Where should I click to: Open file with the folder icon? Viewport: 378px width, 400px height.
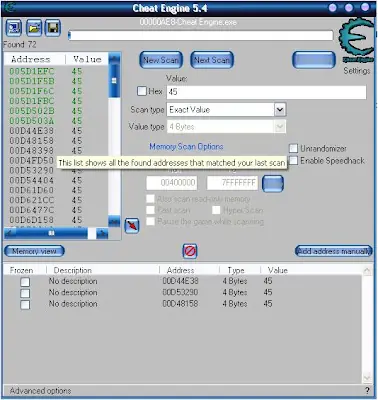click(34, 28)
